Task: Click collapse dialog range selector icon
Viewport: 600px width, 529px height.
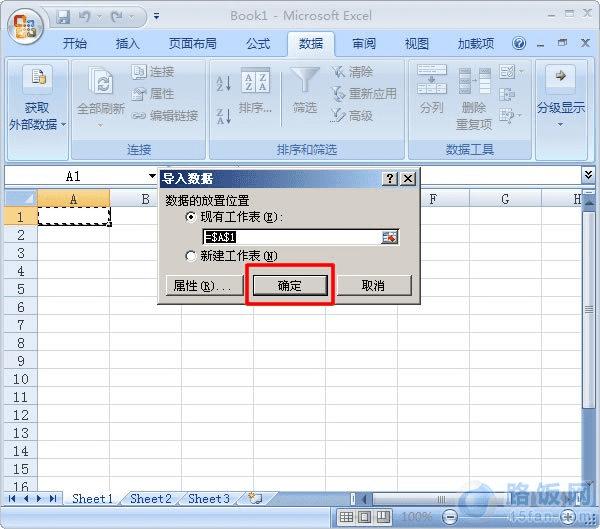Action: (390, 237)
